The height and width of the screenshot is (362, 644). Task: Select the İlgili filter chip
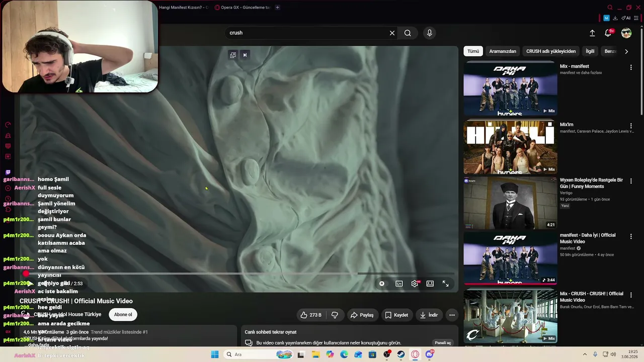point(590,51)
